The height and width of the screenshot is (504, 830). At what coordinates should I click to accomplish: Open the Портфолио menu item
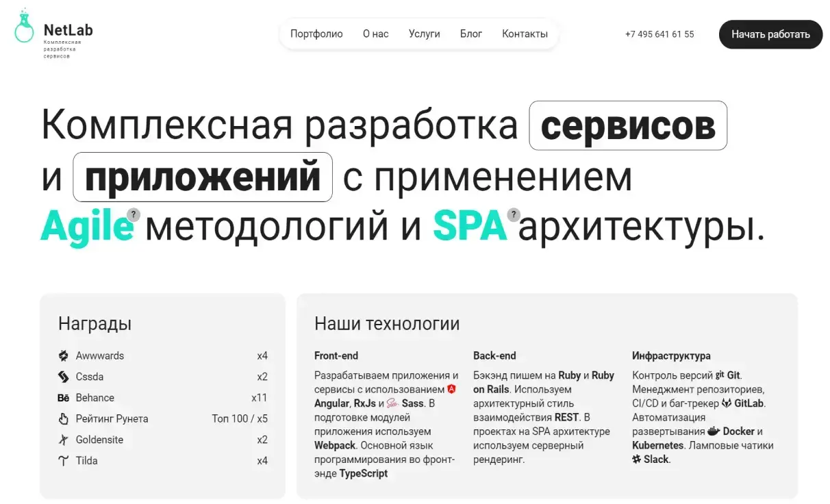316,34
